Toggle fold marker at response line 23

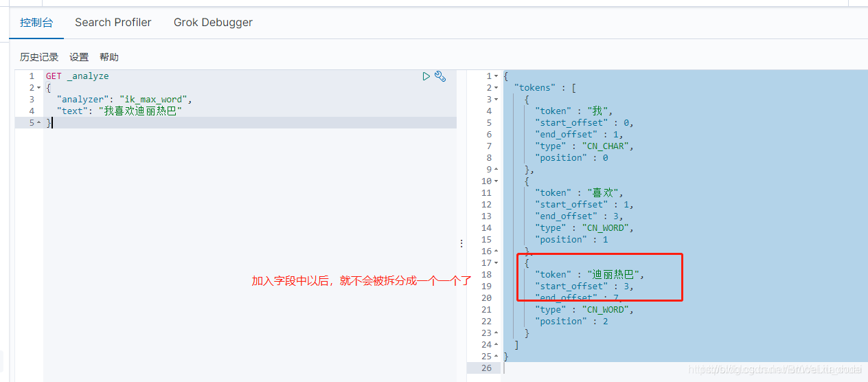pyautogui.click(x=496, y=333)
